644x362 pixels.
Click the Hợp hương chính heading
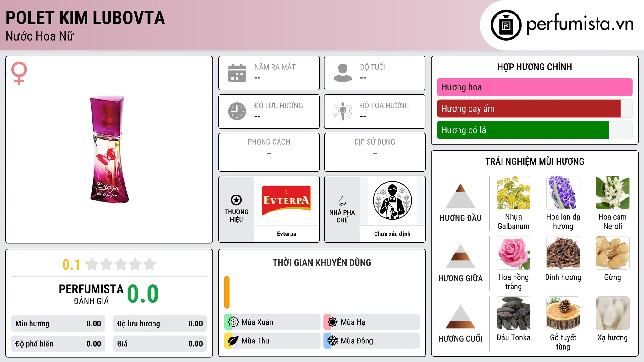pos(535,67)
